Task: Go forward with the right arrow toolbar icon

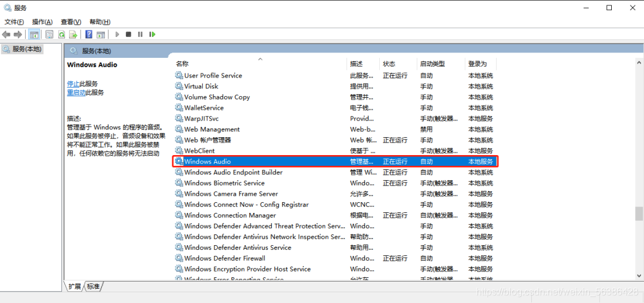Action: (18, 35)
